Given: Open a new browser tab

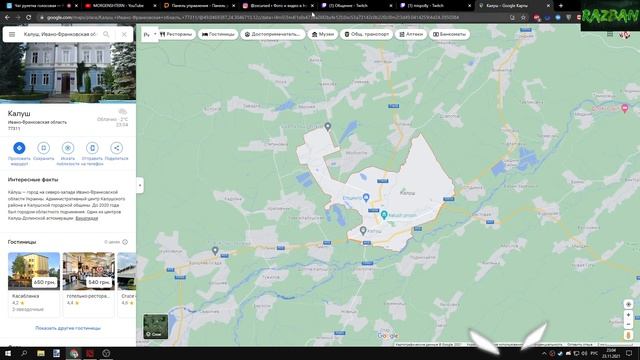Looking at the screenshot, I should pos(560,6).
